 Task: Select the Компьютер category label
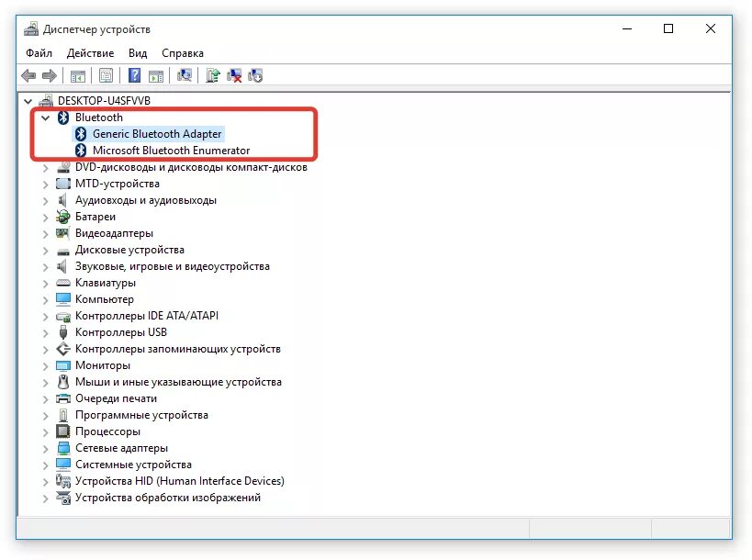105,299
